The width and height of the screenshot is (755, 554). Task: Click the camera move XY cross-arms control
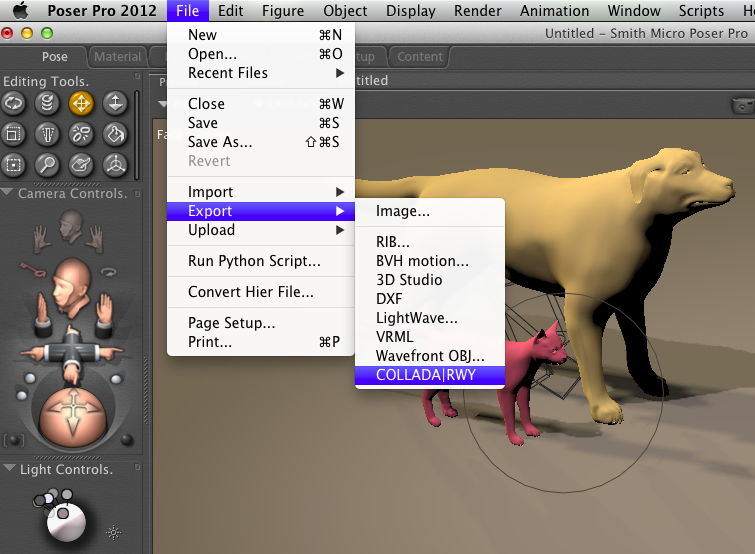72,354
